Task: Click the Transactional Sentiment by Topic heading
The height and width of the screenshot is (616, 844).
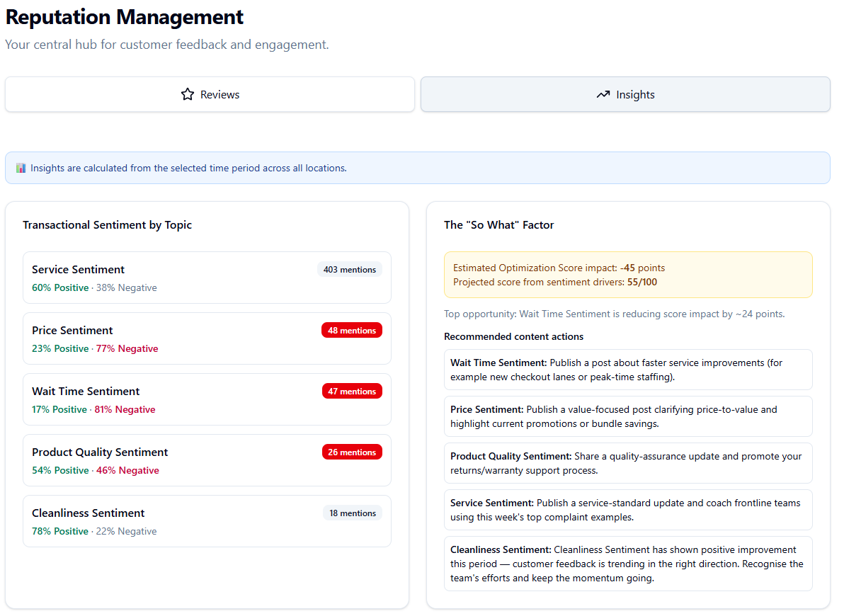Action: point(107,224)
